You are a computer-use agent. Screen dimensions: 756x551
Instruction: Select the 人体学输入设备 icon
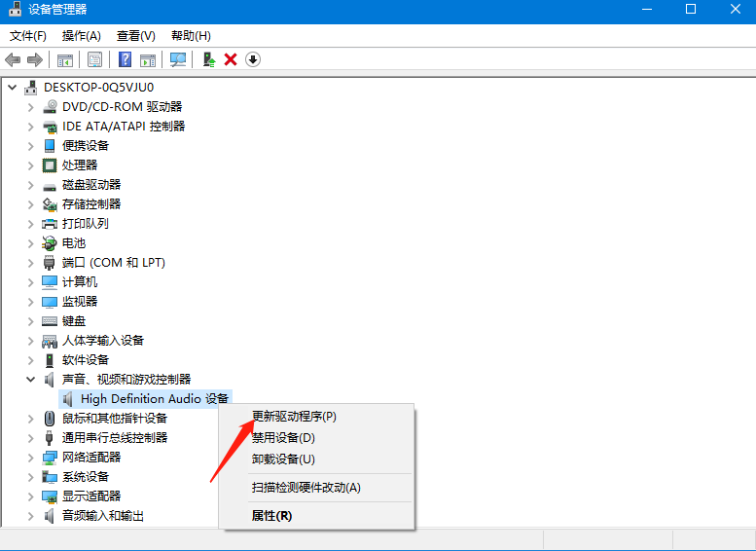50,341
